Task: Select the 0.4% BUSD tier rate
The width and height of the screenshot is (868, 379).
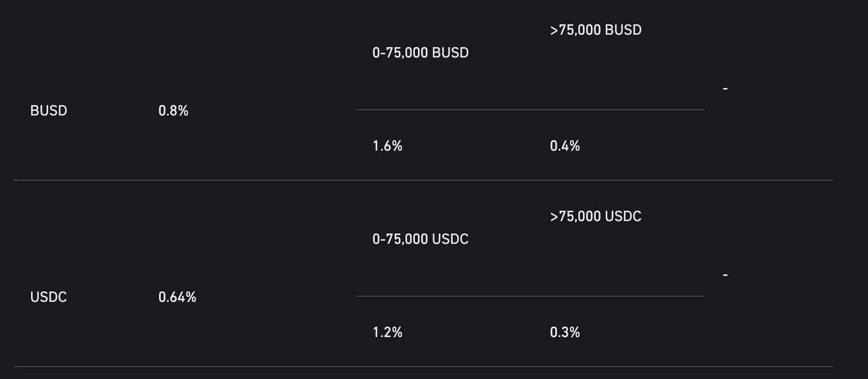Action: (565, 146)
